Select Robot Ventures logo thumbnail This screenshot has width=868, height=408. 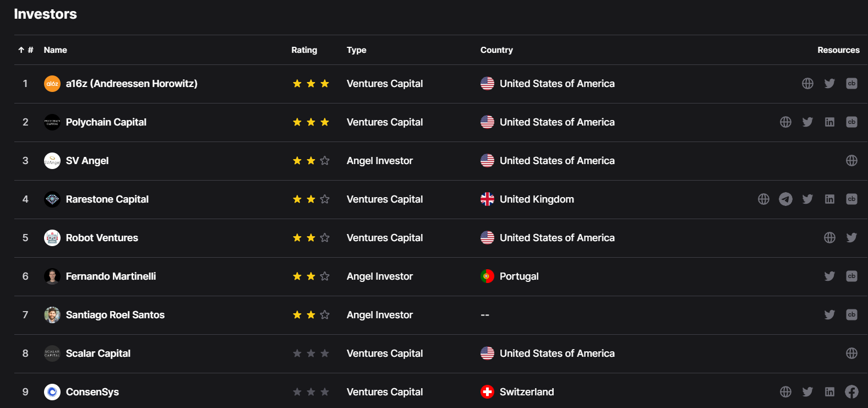click(x=52, y=238)
